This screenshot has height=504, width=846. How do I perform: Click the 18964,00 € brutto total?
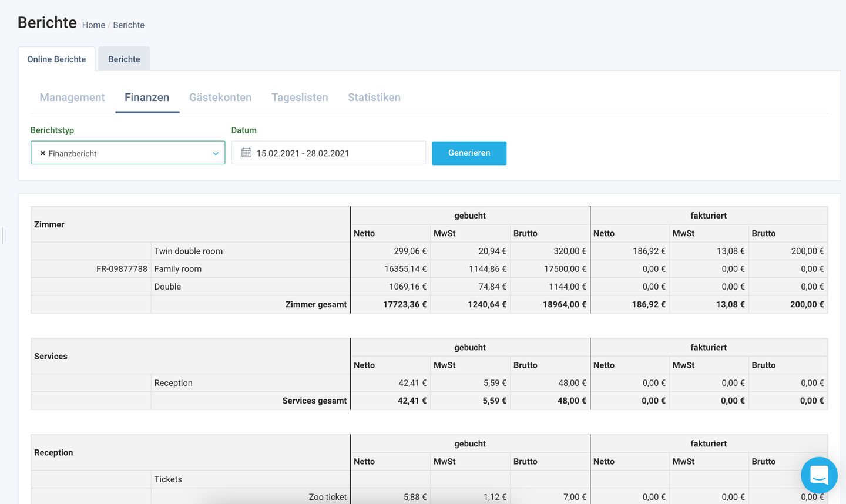565,304
